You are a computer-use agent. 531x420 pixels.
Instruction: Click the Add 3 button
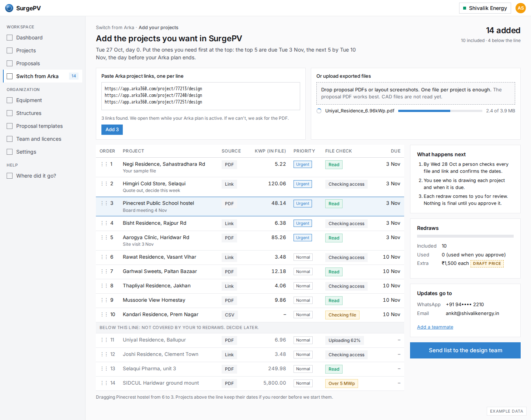tap(112, 130)
